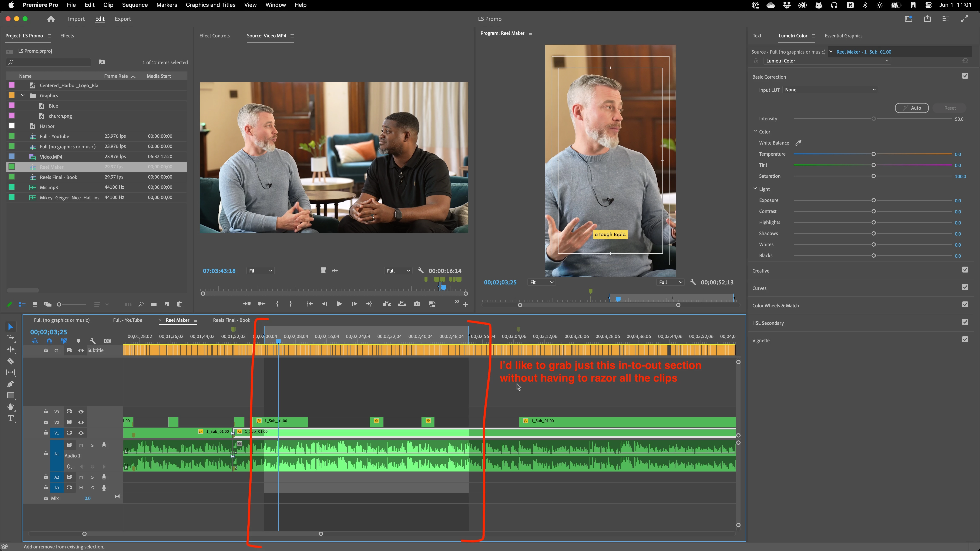Screen dimensions: 980x551
Task: Click the Temperature slider handle
Action: pos(873,154)
